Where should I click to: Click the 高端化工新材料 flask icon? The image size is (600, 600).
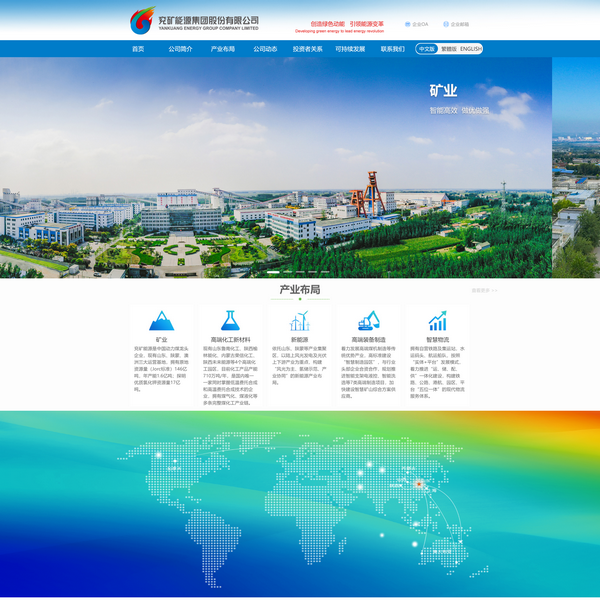[x=230, y=320]
